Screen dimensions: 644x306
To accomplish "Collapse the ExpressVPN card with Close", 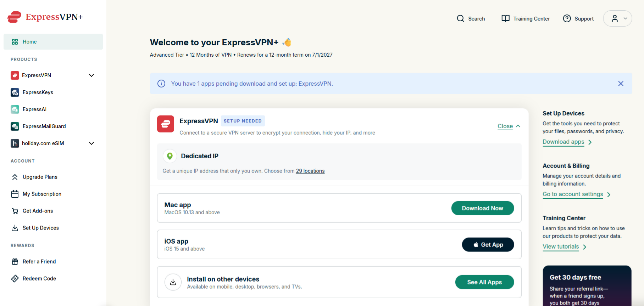I will point(509,126).
